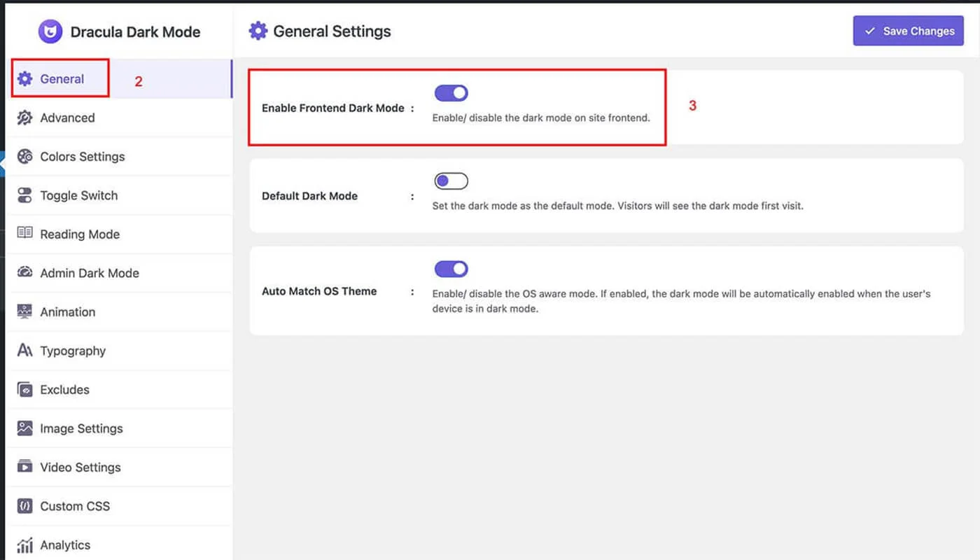The height and width of the screenshot is (560, 980).
Task: Toggle off Auto Match OS Theme
Action: (x=451, y=269)
